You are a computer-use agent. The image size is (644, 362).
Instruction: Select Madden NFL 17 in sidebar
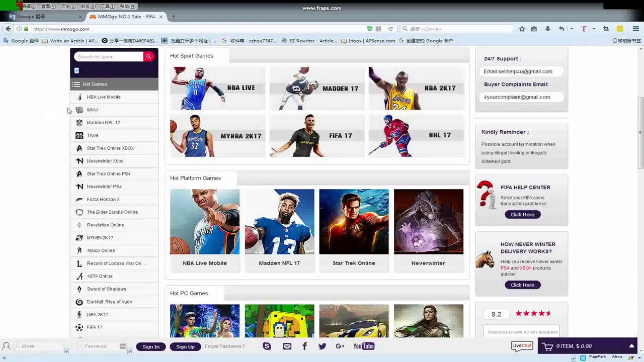coord(114,123)
